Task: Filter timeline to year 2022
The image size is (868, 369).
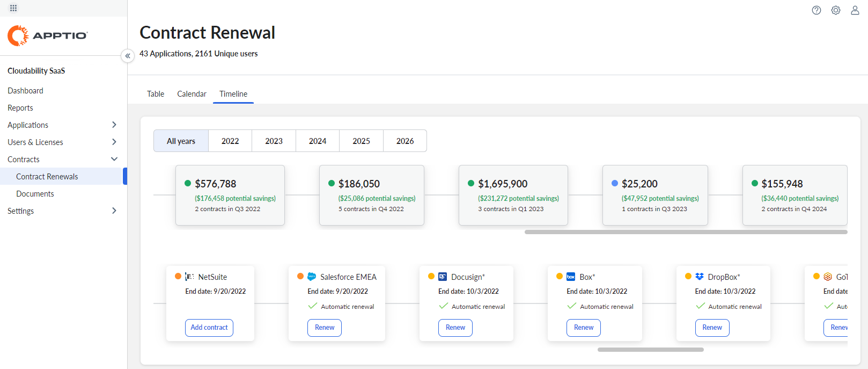Action: [230, 141]
